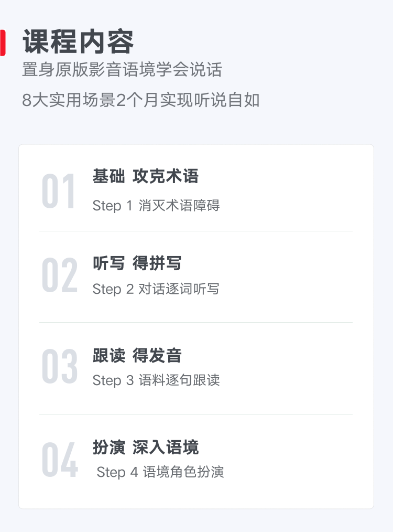Click the red bar beside 课程内容
Viewport: 393px width, 532px height.
coord(3,42)
